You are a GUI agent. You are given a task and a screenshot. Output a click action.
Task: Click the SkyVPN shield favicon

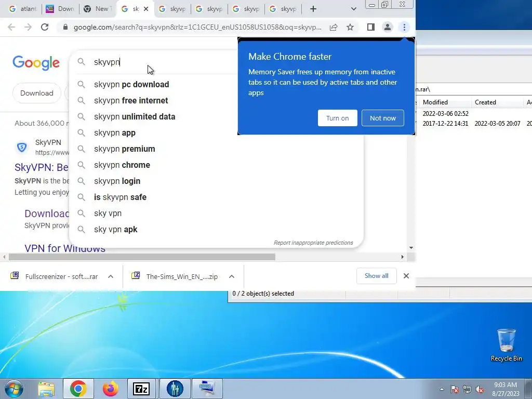point(22,147)
